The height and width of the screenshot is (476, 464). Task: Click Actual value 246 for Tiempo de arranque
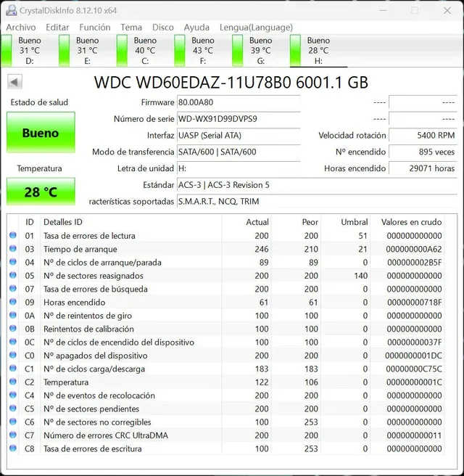[262, 249]
